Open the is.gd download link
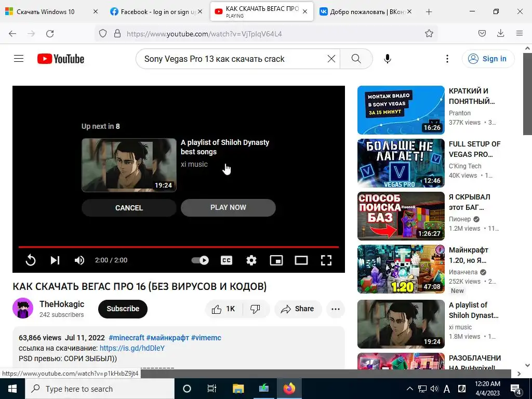Screen dimensions: 532x399 pos(132,348)
